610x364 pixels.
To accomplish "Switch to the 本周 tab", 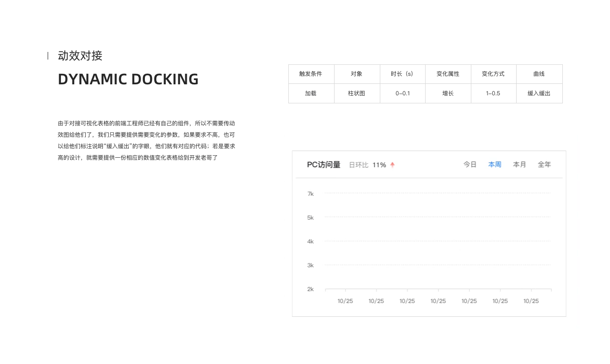I will coord(495,164).
